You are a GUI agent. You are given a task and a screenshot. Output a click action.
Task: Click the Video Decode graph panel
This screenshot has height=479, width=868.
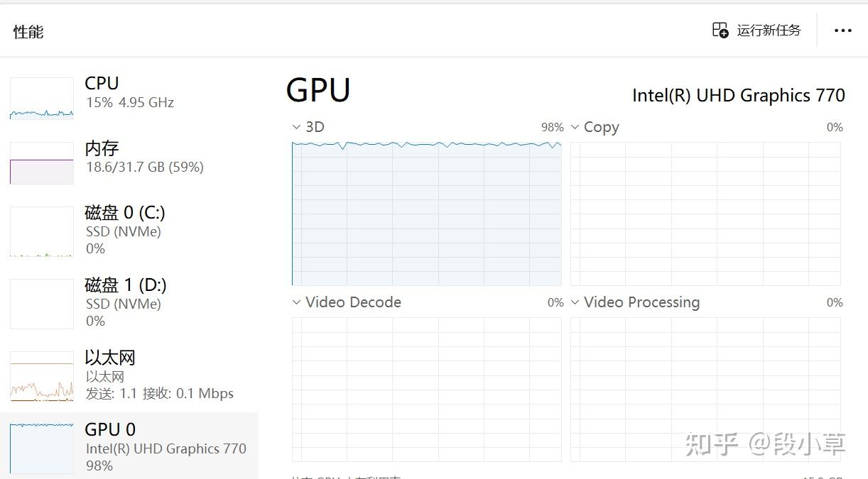(426, 389)
